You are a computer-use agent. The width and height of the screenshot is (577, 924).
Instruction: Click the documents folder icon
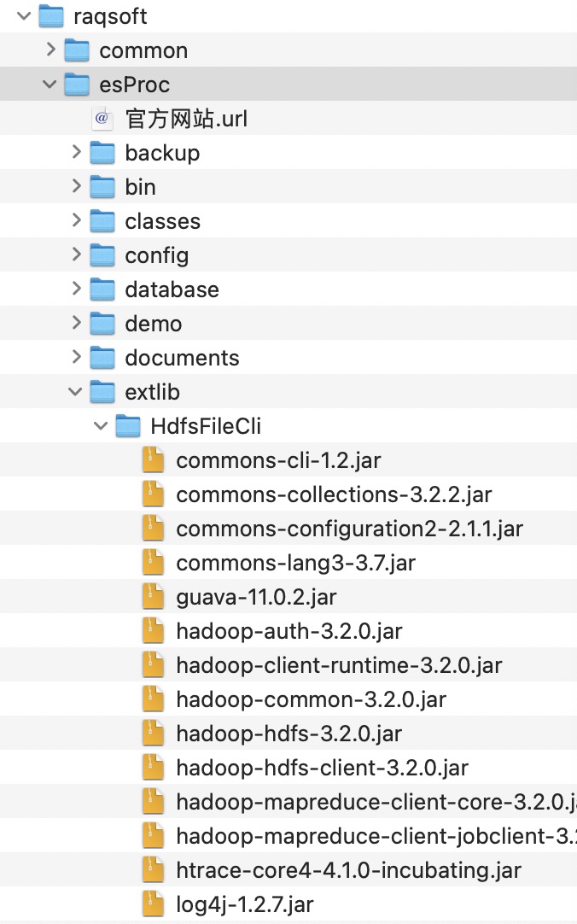[102, 358]
